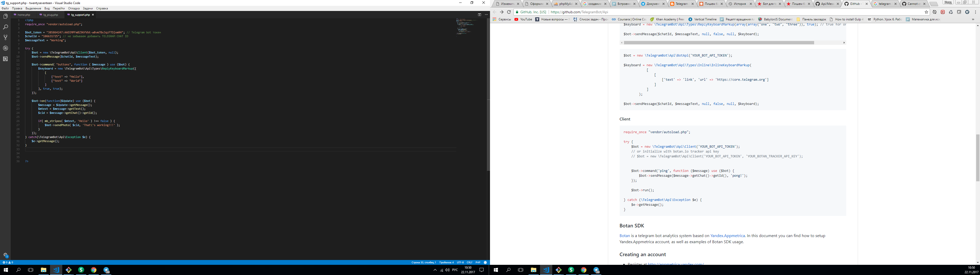Image resolution: width=980 pixels, height=275 pixels.
Task: Open the editor more actions ellipsis menu
Action: (x=486, y=15)
